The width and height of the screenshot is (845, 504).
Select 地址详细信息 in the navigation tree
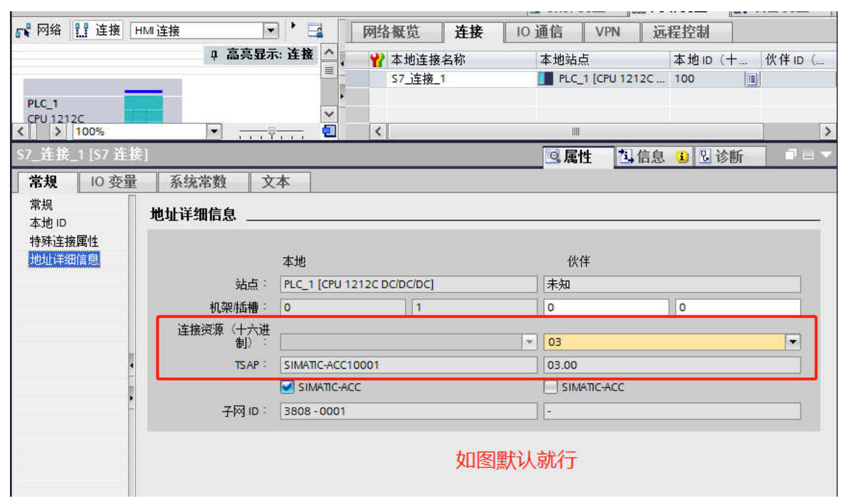64,259
